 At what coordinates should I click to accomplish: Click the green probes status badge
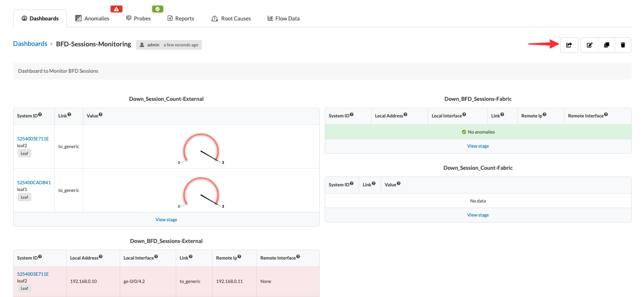[x=158, y=9]
